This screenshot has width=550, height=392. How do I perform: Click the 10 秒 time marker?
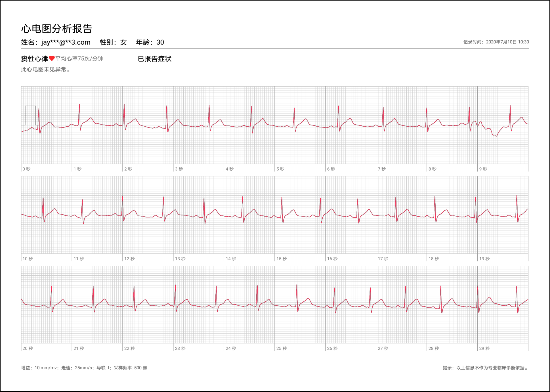[28, 259]
